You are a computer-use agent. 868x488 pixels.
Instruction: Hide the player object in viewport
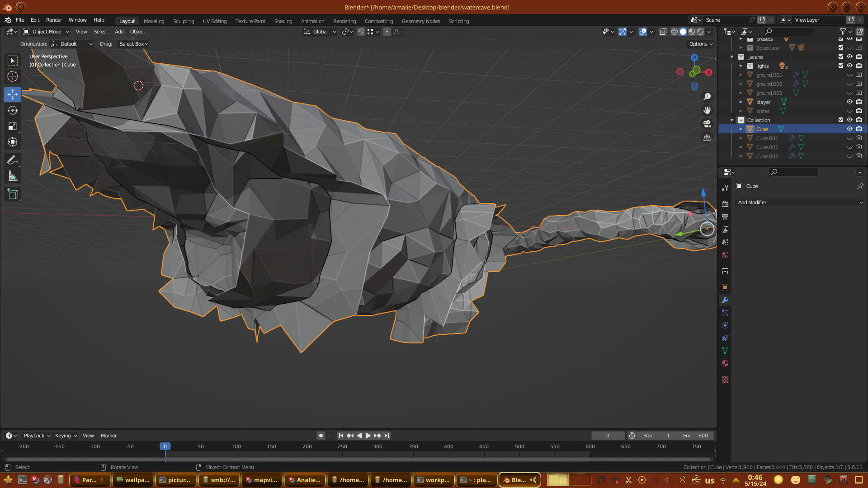pyautogui.click(x=849, y=102)
